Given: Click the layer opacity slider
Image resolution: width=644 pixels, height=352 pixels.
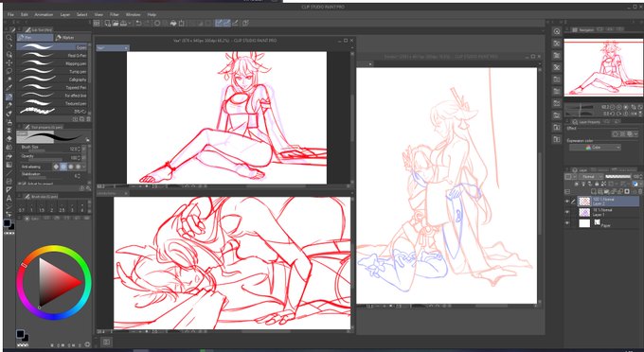Looking at the screenshot, I should tap(618, 176).
